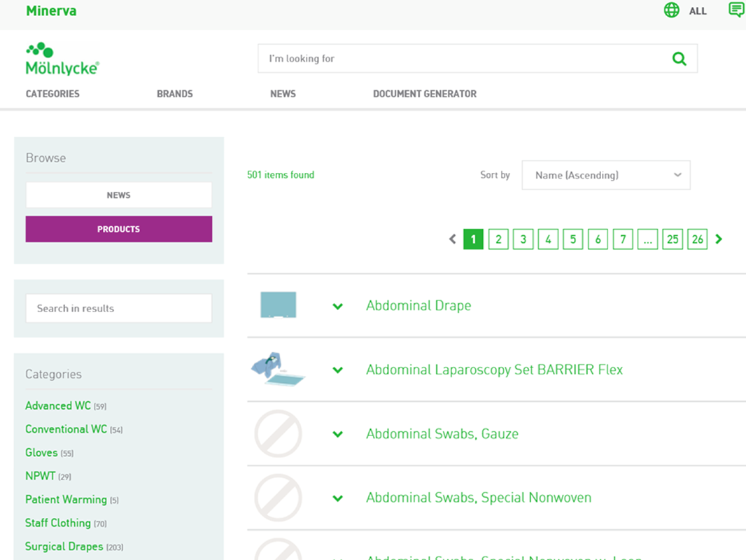
Task: Select the NEWS browse button
Action: click(119, 195)
